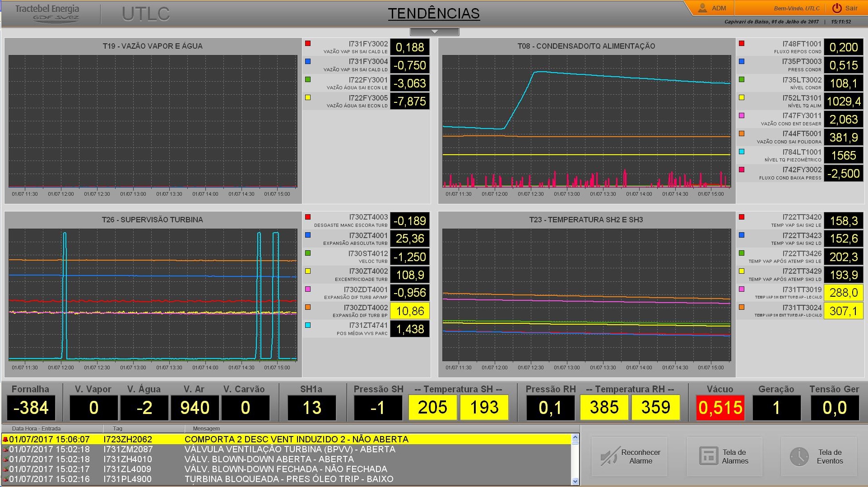Click the Sair power icon
This screenshot has width=868, height=487.
(837, 8)
